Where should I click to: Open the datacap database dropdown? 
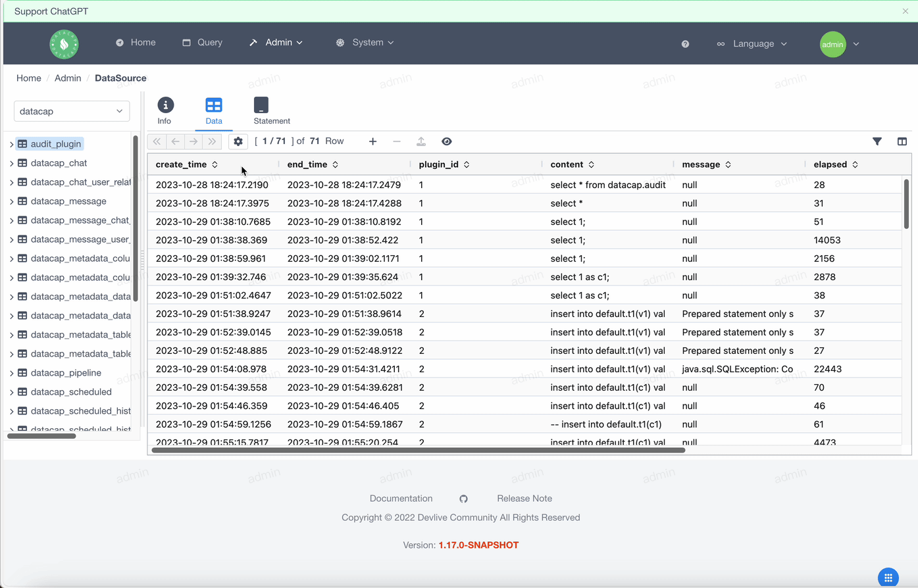pyautogui.click(x=72, y=111)
